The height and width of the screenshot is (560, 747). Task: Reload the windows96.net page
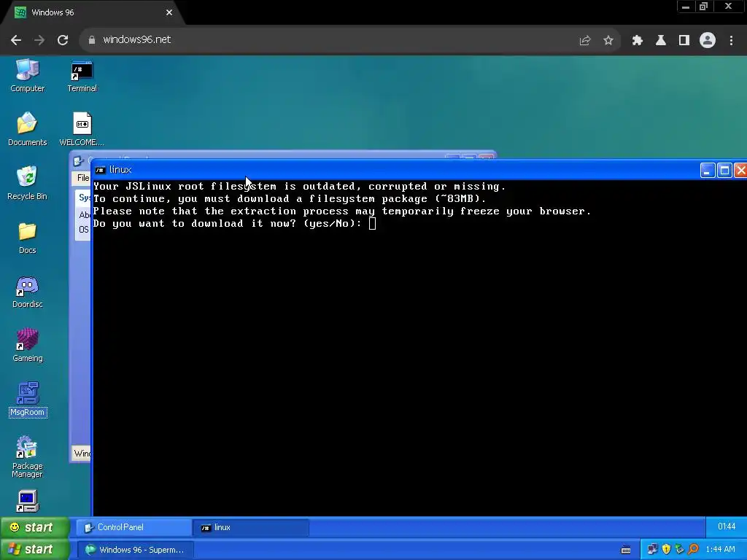(63, 40)
